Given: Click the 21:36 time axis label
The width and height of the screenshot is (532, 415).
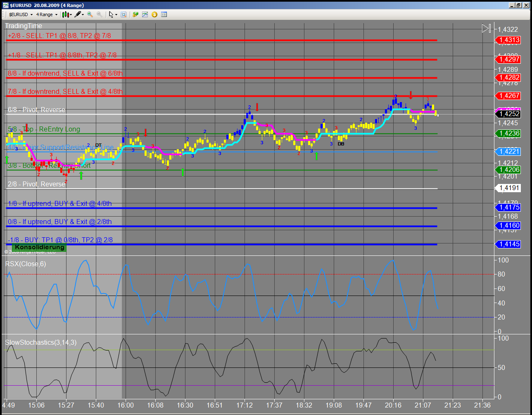Looking at the screenshot, I should pos(482,405).
